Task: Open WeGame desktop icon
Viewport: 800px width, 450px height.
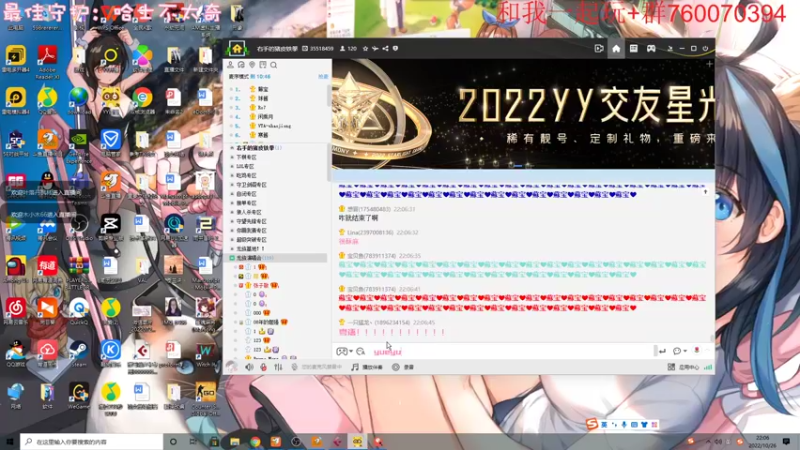Action: point(78,396)
